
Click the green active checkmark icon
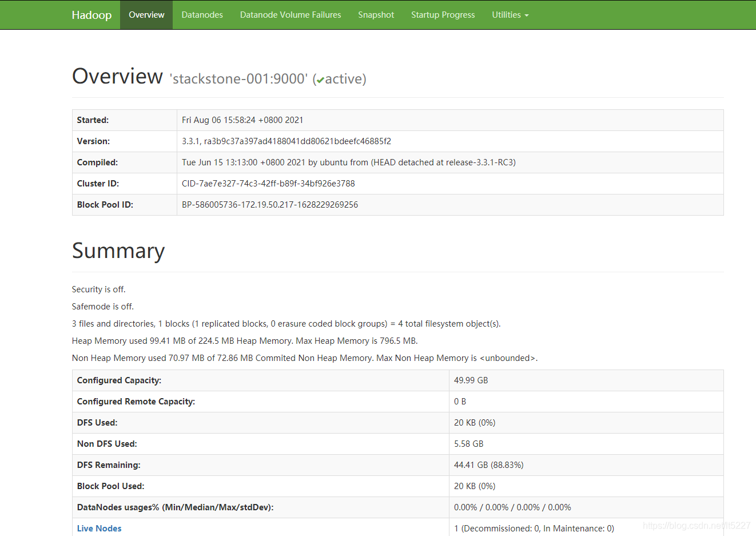point(320,80)
